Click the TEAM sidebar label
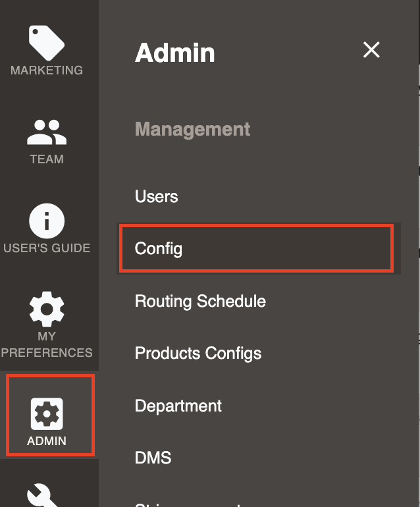 (47, 159)
